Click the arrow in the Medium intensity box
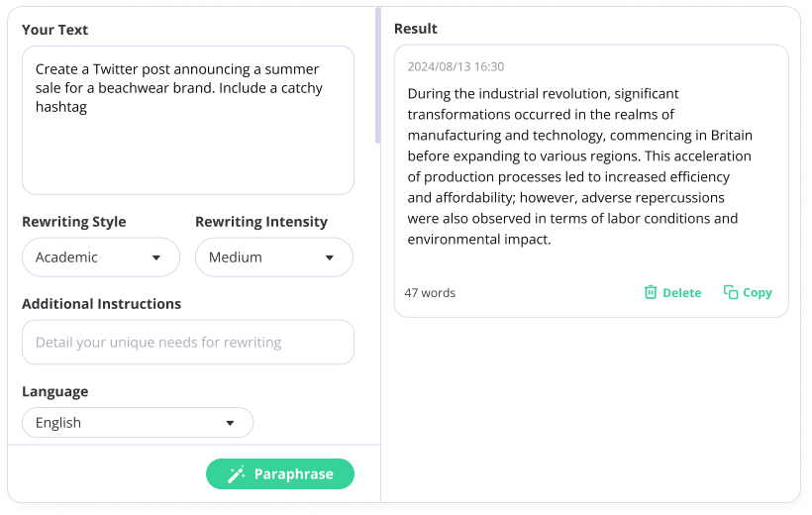 tap(330, 257)
